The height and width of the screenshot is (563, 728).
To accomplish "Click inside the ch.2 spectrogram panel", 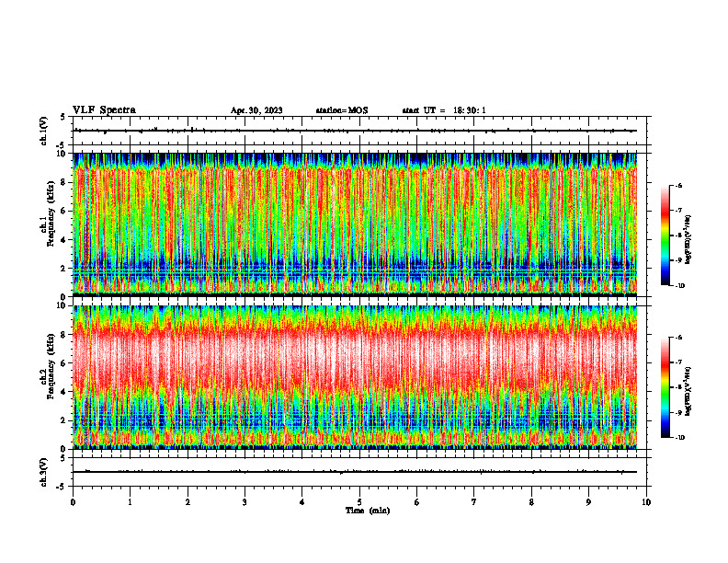I will 355,377.
